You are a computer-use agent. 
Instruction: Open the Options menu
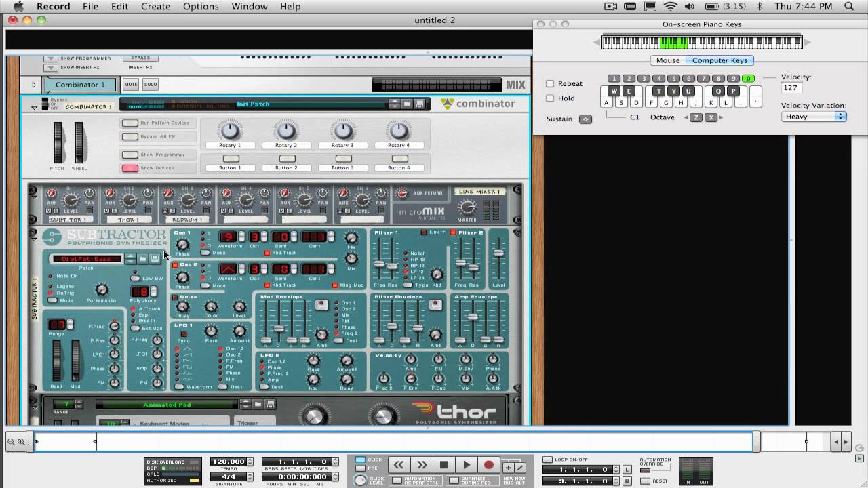click(x=201, y=7)
